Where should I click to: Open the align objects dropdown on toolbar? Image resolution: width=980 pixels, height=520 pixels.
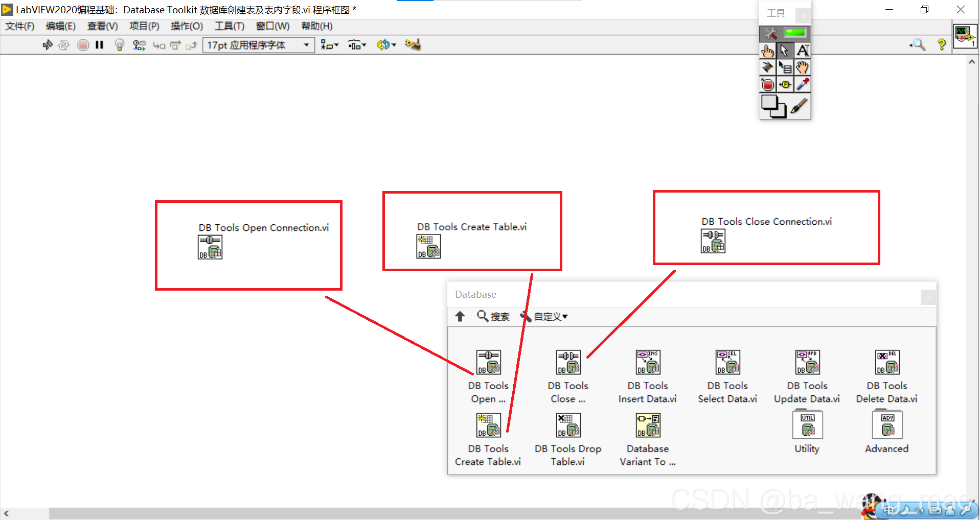tap(330, 45)
